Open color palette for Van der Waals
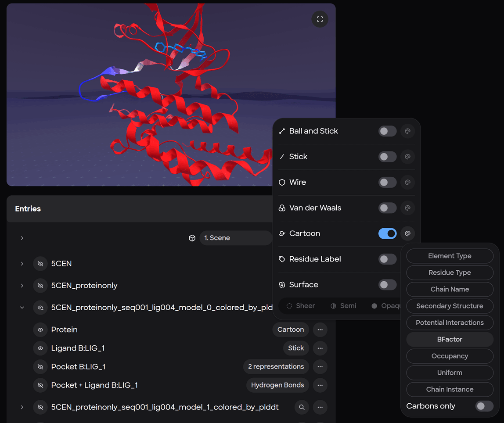 click(407, 208)
